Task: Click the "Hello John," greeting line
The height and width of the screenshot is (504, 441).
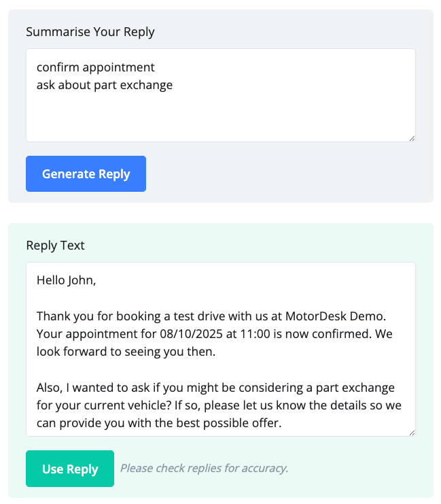Action: point(67,280)
